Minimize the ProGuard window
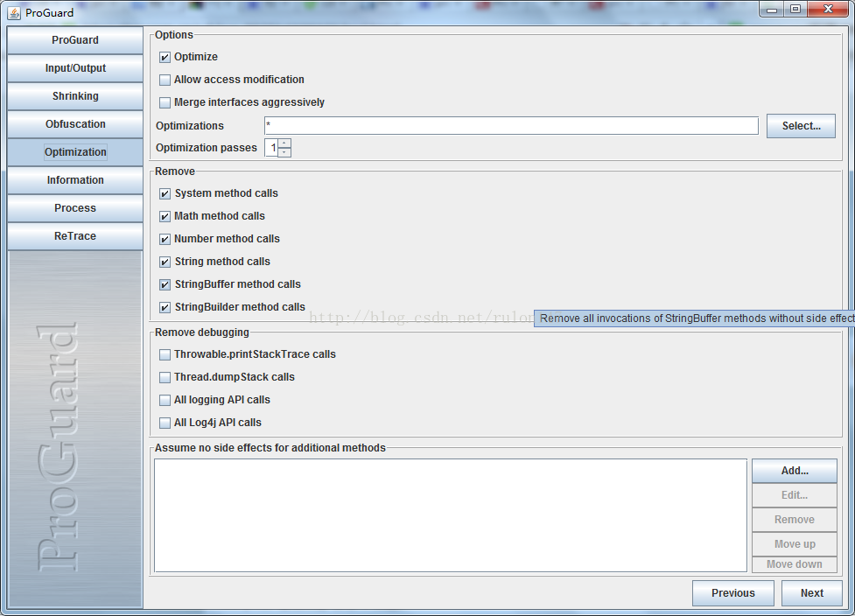The height and width of the screenshot is (616, 855). pyautogui.click(x=772, y=10)
